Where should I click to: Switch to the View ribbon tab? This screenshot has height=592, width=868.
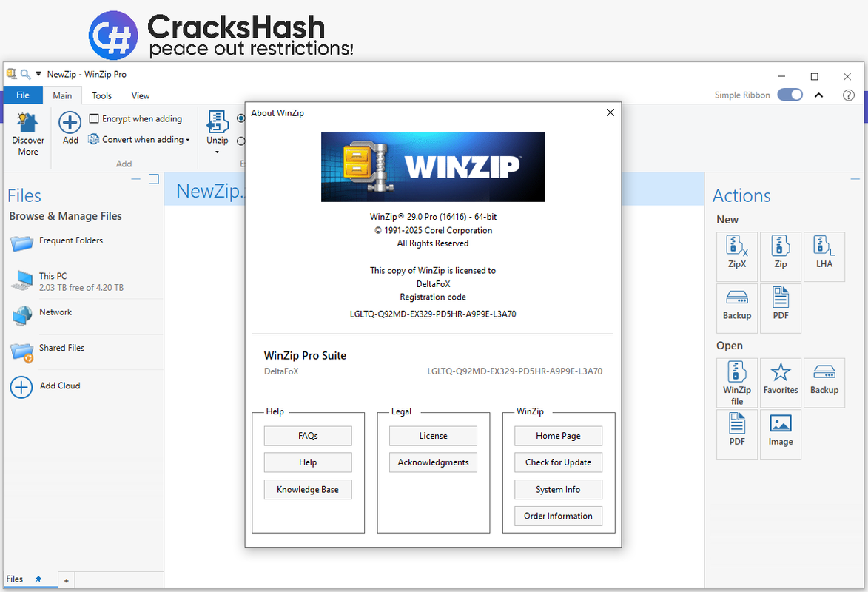141,95
